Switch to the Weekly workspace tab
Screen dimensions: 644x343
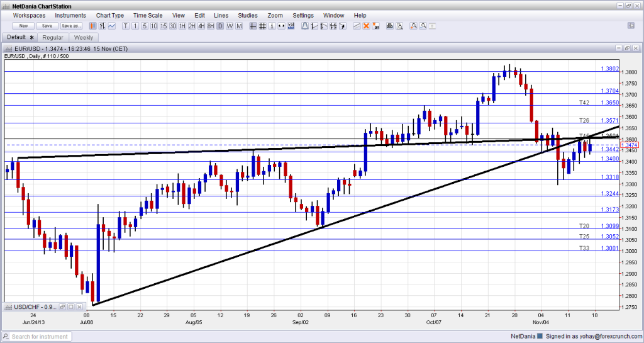(84, 37)
